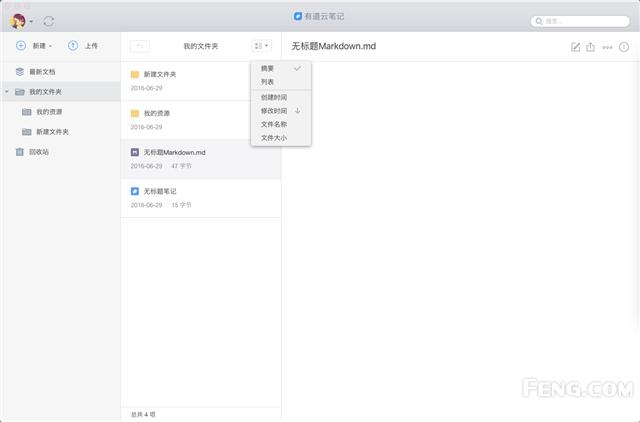This screenshot has width=640, height=422.
Task: Toggle the view mode dropdown button
Action: coord(261,46)
